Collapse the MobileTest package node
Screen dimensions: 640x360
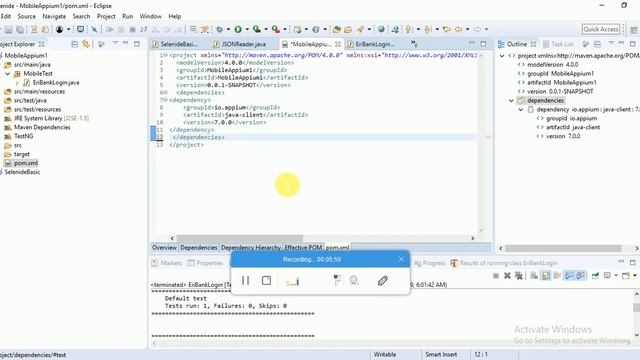click(8, 74)
